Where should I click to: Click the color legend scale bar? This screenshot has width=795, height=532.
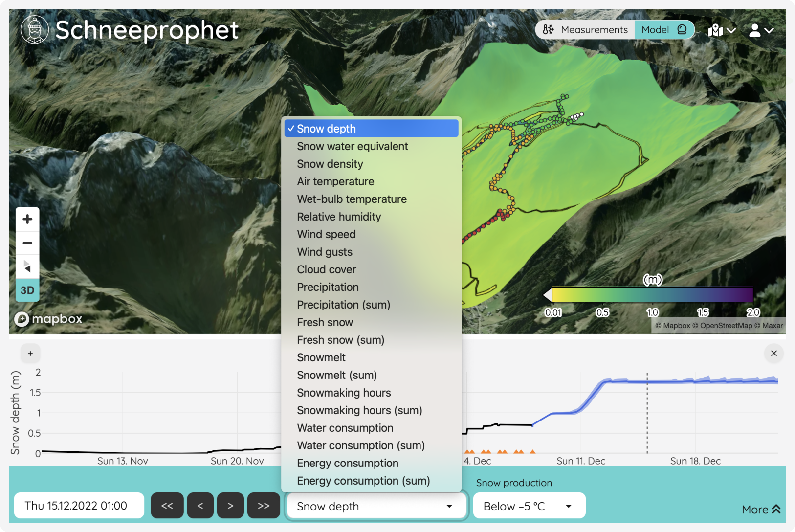tap(653, 295)
